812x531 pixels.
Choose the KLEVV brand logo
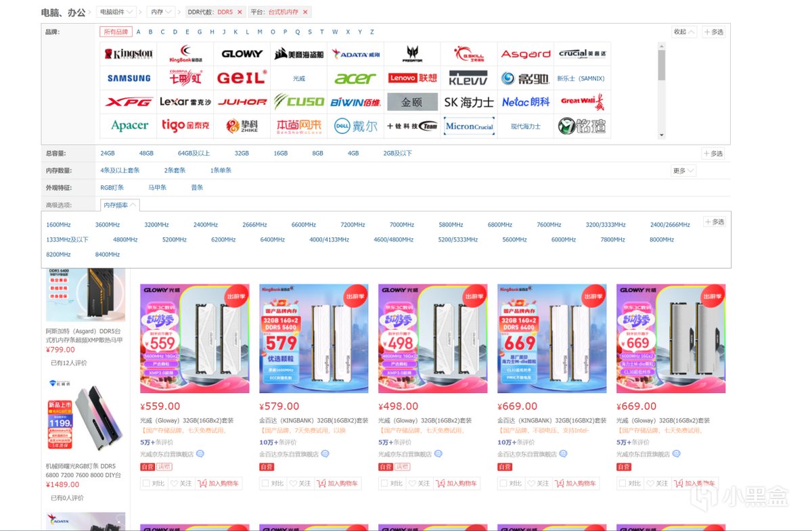(469, 78)
